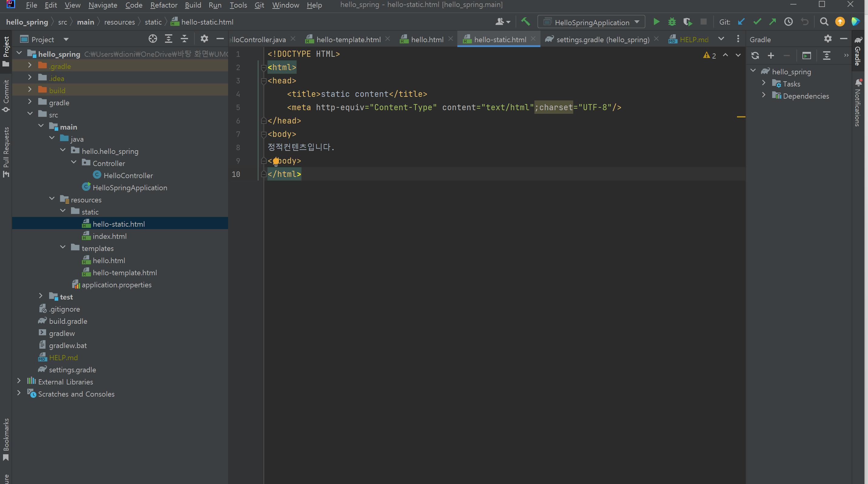
Task: Toggle Pull Requests tool window
Action: pyautogui.click(x=6, y=152)
